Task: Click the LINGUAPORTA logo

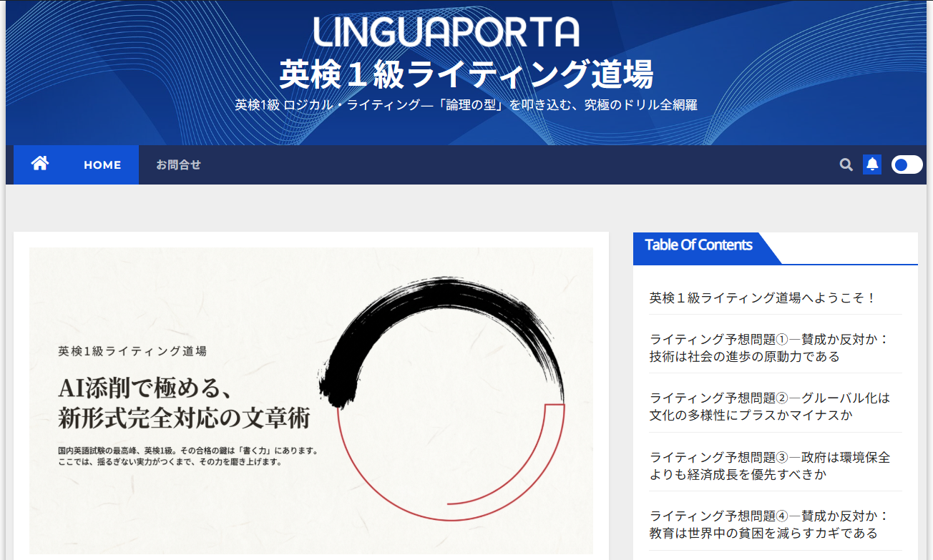Action: (446, 32)
